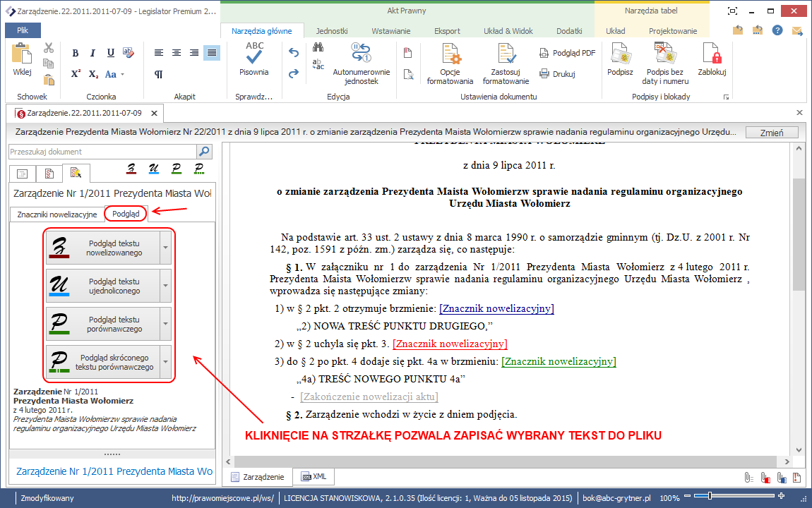
Task: Switch to Znaczniki nowelizacyjne tab
Action: (x=57, y=214)
